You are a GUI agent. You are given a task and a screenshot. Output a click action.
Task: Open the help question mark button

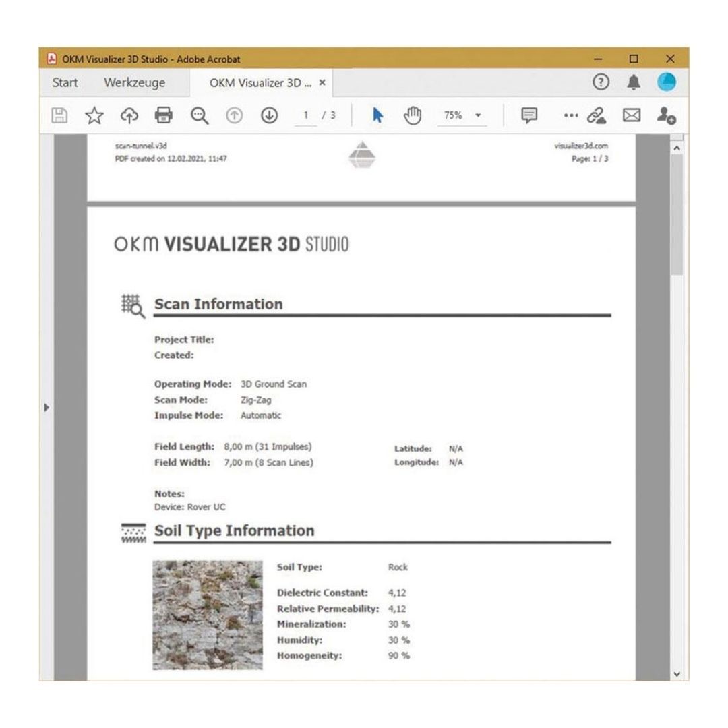601,82
